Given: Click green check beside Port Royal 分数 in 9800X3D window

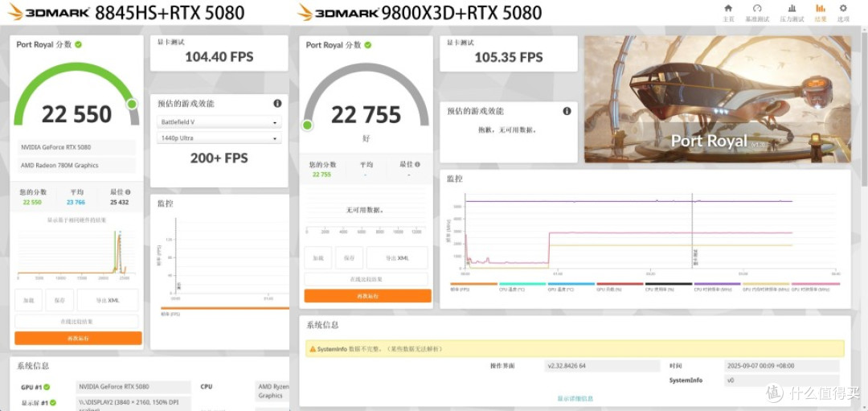Looking at the screenshot, I should coord(367,45).
